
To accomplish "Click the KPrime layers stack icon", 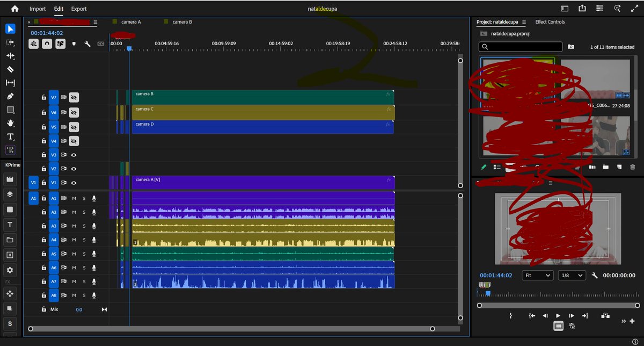I will (10, 193).
